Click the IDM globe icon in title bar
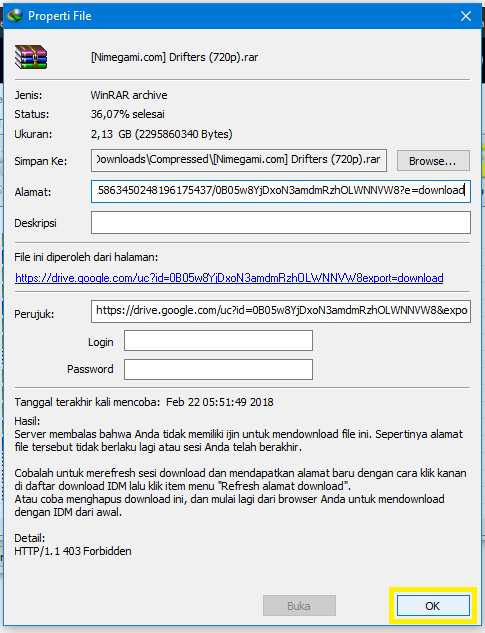This screenshot has width=485, height=633. point(15,16)
